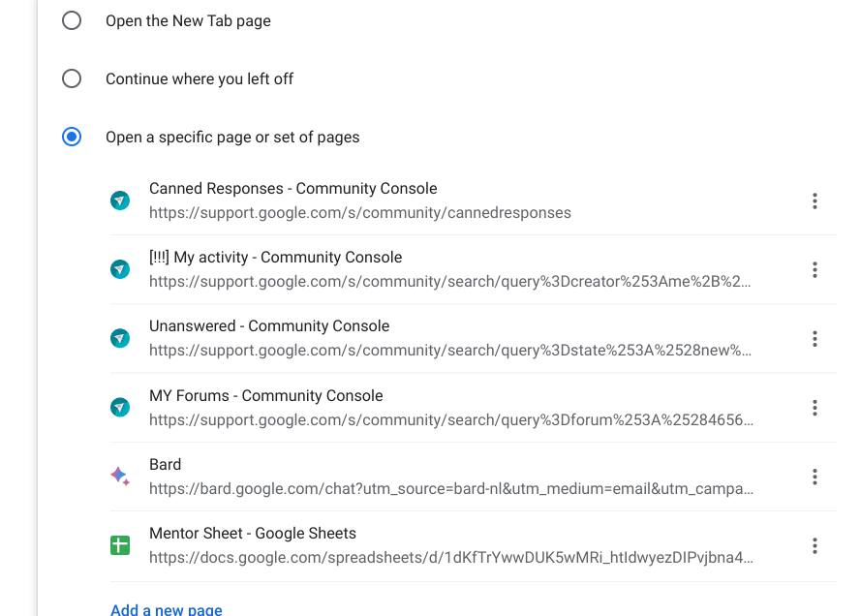
Task: Click 'Canned Responses - Community Console' title
Action: coord(293,188)
